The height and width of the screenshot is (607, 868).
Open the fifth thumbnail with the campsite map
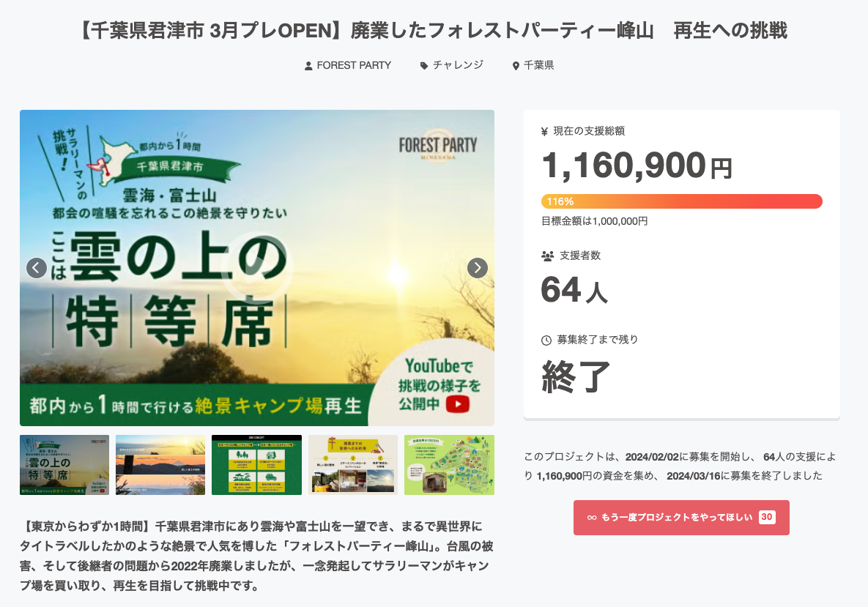[x=449, y=465]
